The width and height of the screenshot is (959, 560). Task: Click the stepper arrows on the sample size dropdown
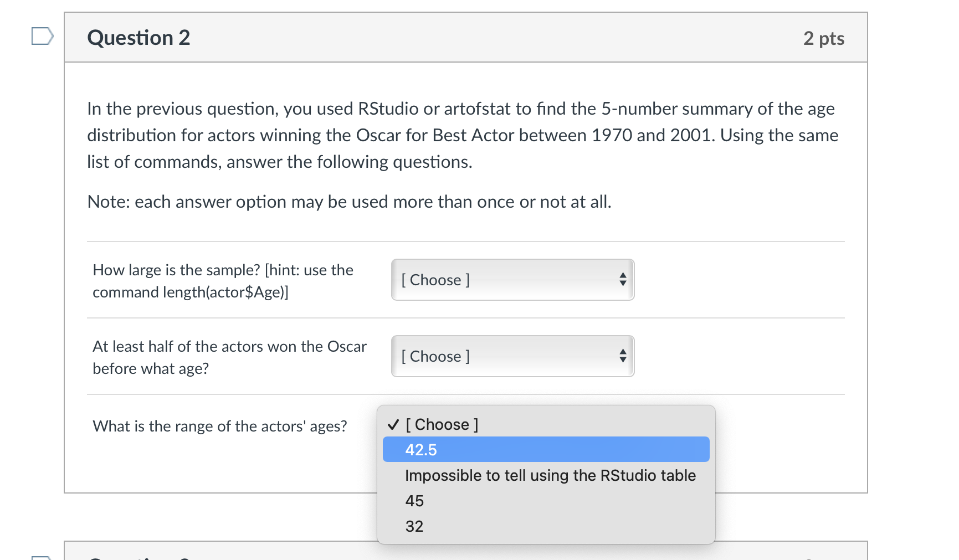(624, 280)
